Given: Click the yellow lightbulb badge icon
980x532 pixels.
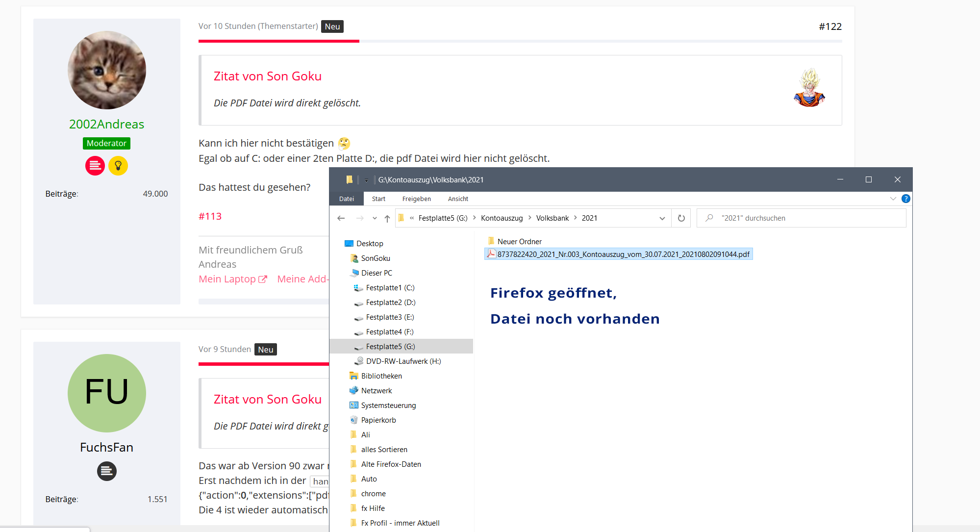Looking at the screenshot, I should 118,166.
